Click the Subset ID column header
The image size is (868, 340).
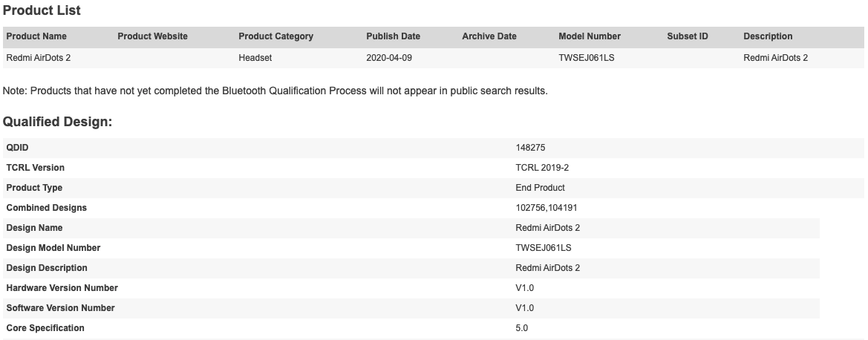click(687, 36)
